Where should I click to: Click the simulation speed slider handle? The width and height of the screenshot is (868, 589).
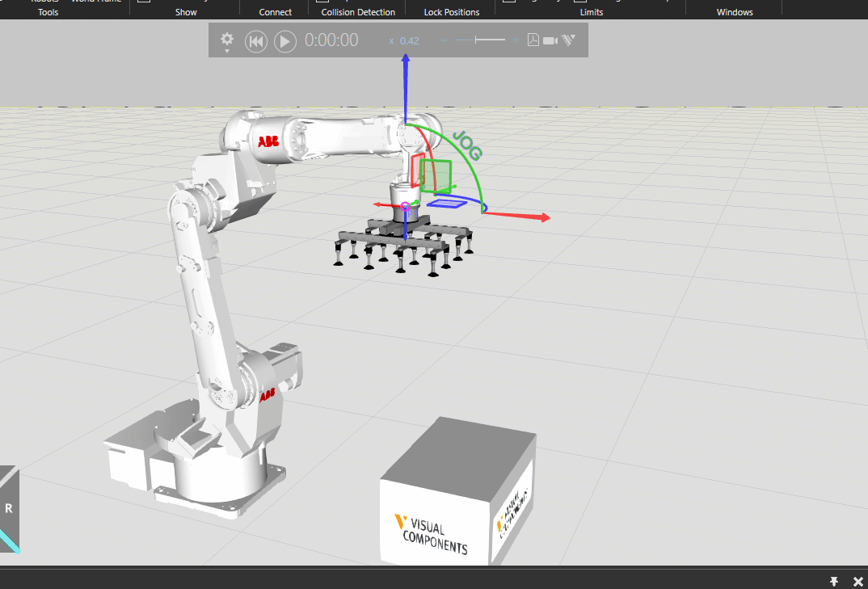coord(475,40)
